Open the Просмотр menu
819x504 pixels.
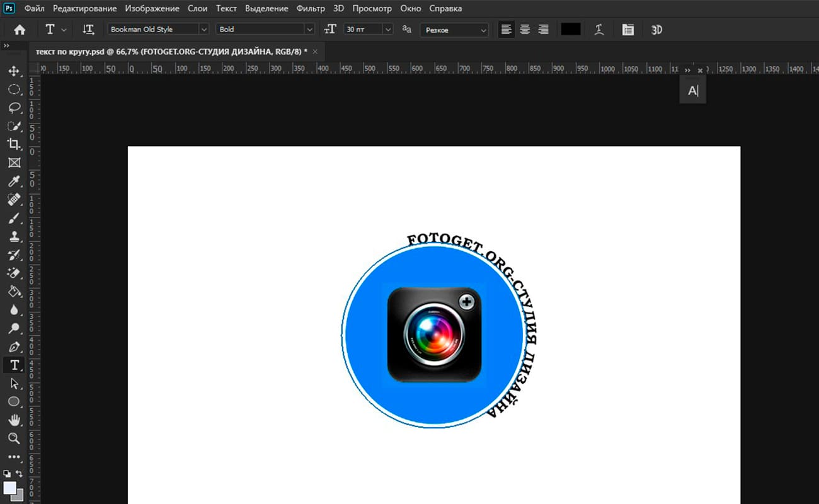click(x=372, y=9)
